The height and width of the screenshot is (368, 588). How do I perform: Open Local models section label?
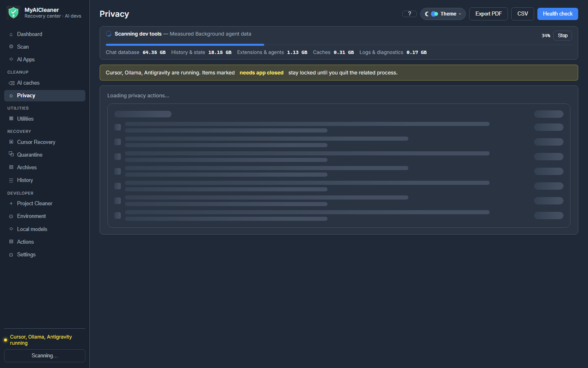pos(32,229)
